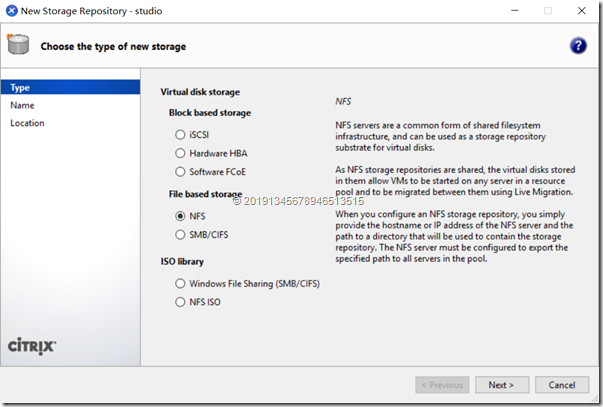Choose the NFS ISO library option
603x407 pixels.
(x=180, y=302)
